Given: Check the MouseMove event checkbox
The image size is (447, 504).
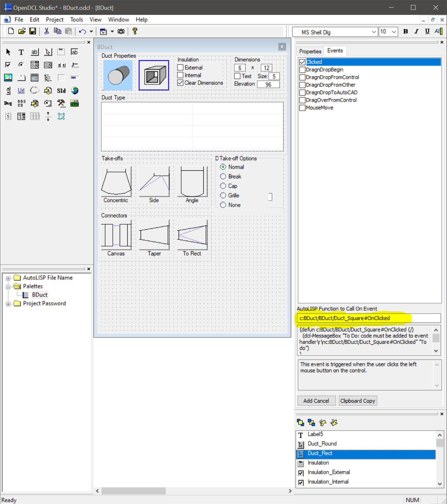Looking at the screenshot, I should pos(302,108).
